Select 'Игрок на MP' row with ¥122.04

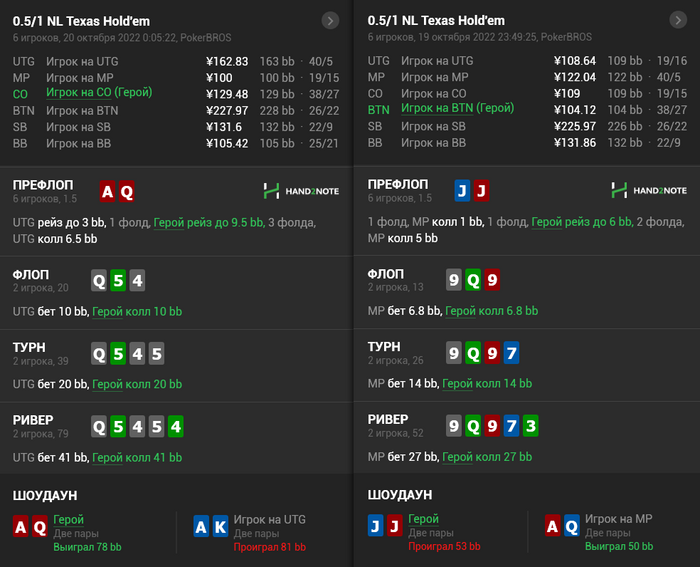click(527, 77)
